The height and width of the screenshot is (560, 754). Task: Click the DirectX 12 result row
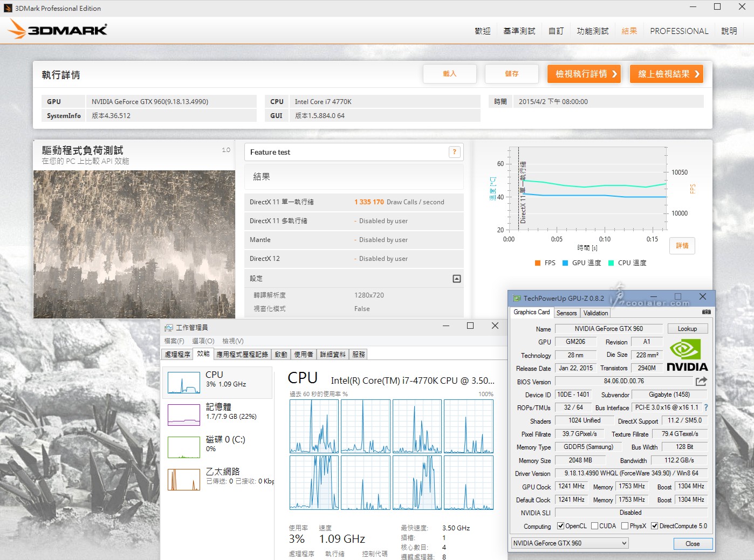click(x=354, y=259)
